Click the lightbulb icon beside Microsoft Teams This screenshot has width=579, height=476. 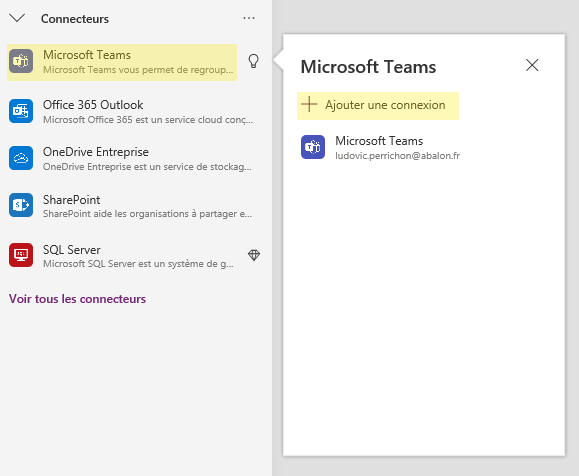pyautogui.click(x=253, y=61)
